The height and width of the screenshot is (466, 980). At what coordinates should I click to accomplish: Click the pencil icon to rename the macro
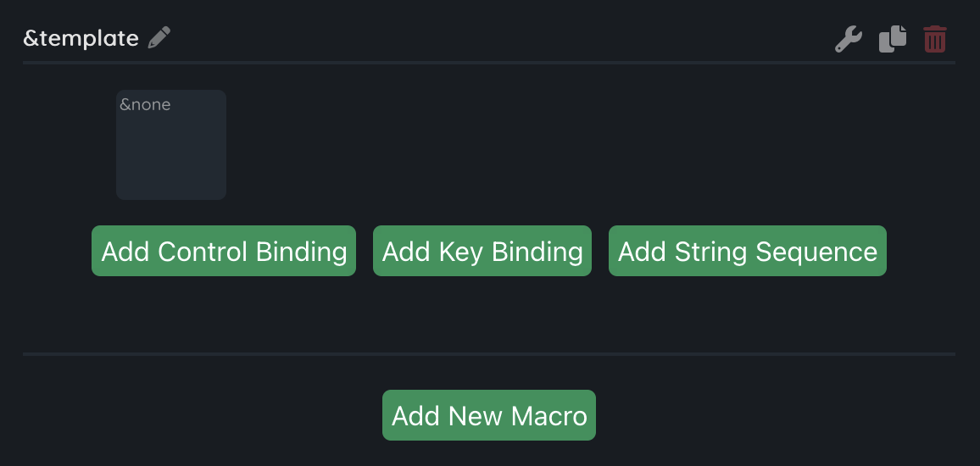pyautogui.click(x=159, y=38)
